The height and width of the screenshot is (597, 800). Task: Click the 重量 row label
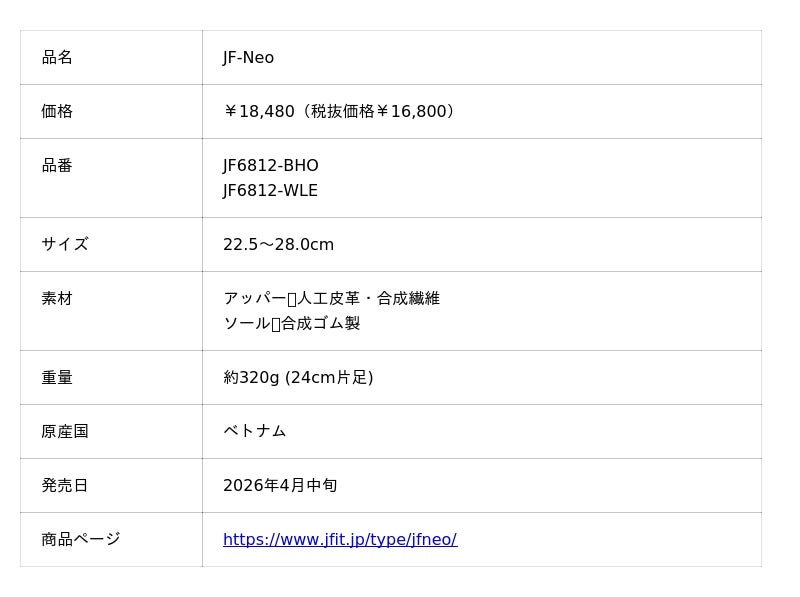[57, 378]
